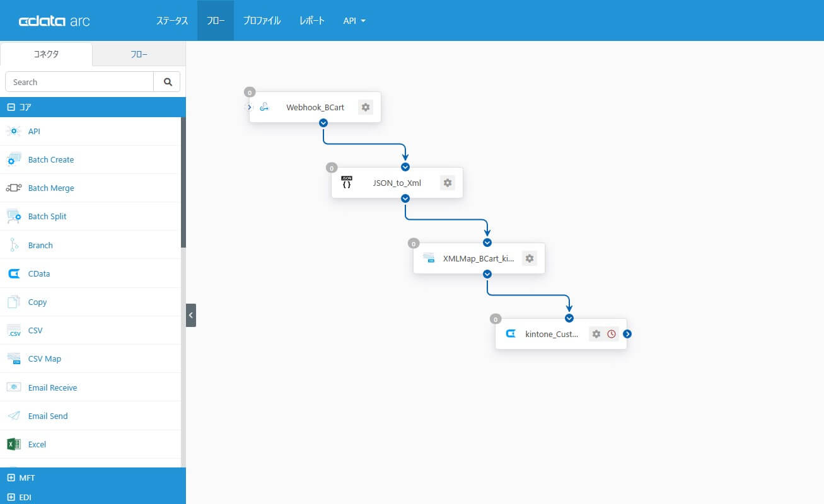Click the clock schedule icon on kintone node

pos(612,334)
